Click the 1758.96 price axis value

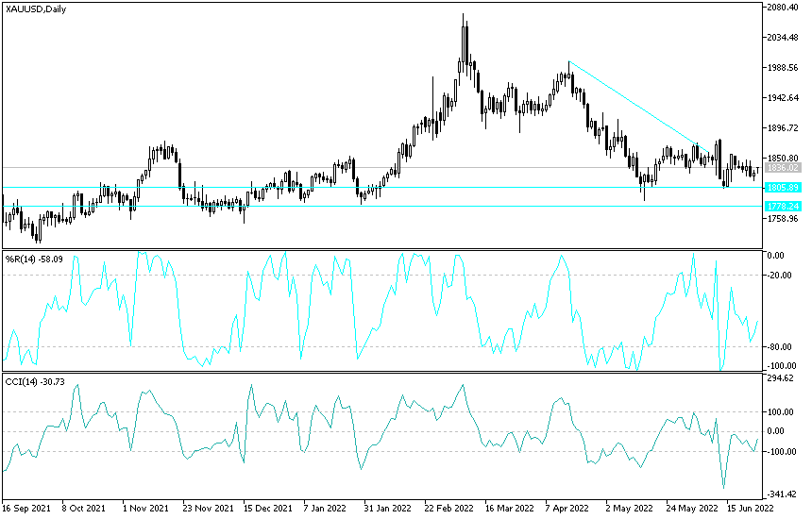pyautogui.click(x=784, y=218)
